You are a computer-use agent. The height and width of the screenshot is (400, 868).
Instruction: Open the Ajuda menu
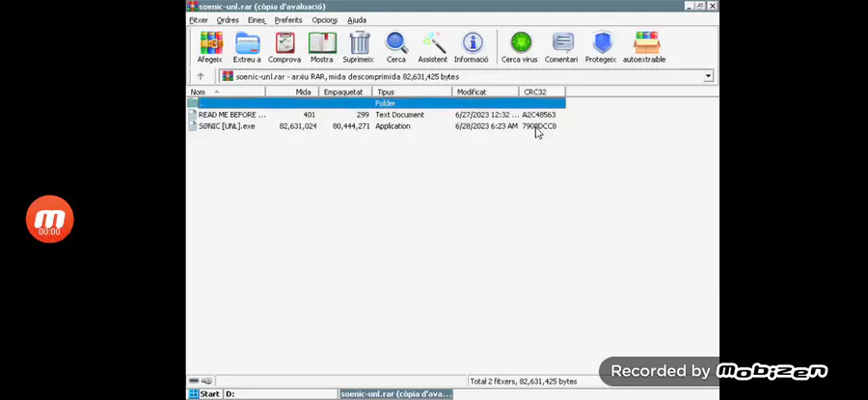[x=357, y=20]
